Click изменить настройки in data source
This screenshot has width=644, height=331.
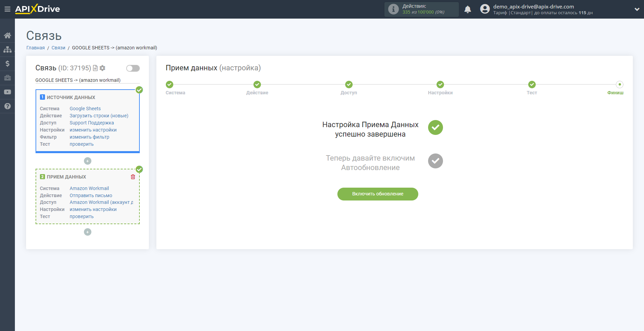[93, 130]
